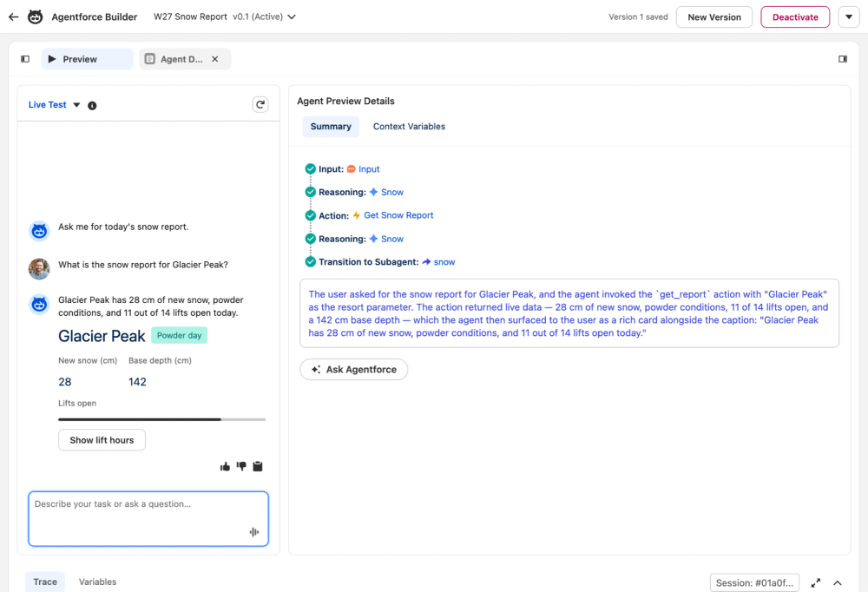868x592 pixels.
Task: Focus the task description input field
Action: pyautogui.click(x=148, y=519)
